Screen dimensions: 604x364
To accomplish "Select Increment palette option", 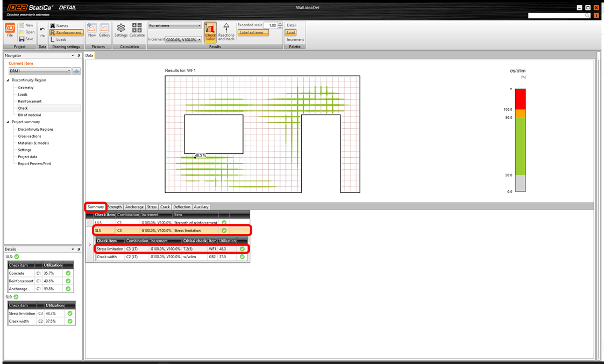I will click(295, 39).
